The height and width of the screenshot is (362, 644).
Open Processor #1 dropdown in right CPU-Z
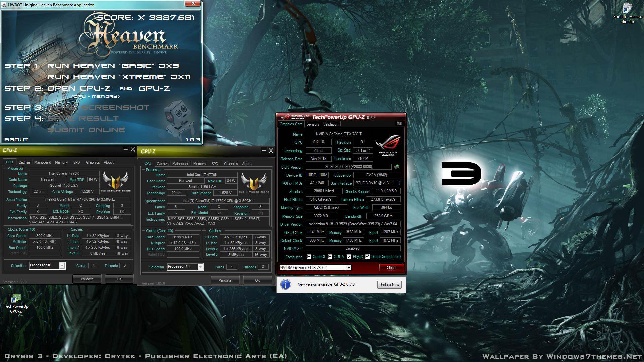200,267
